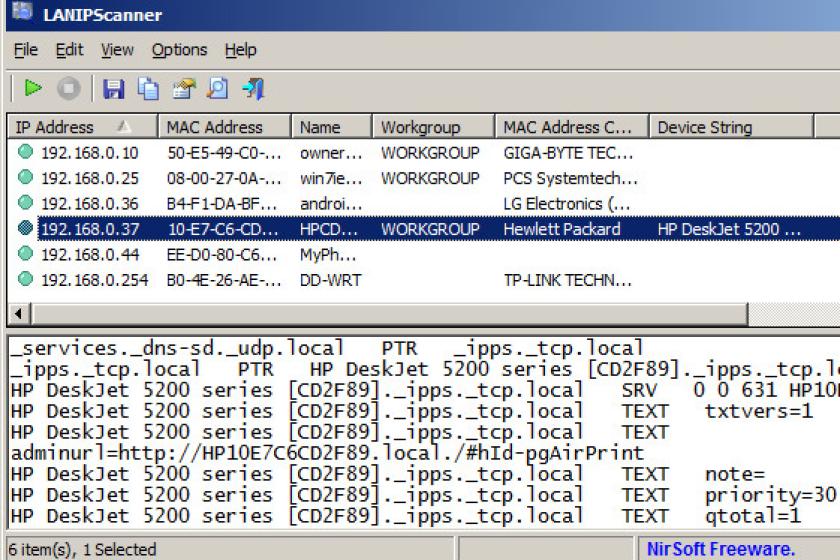Click the owner... name cell
The height and width of the screenshot is (560, 840).
pos(331,153)
